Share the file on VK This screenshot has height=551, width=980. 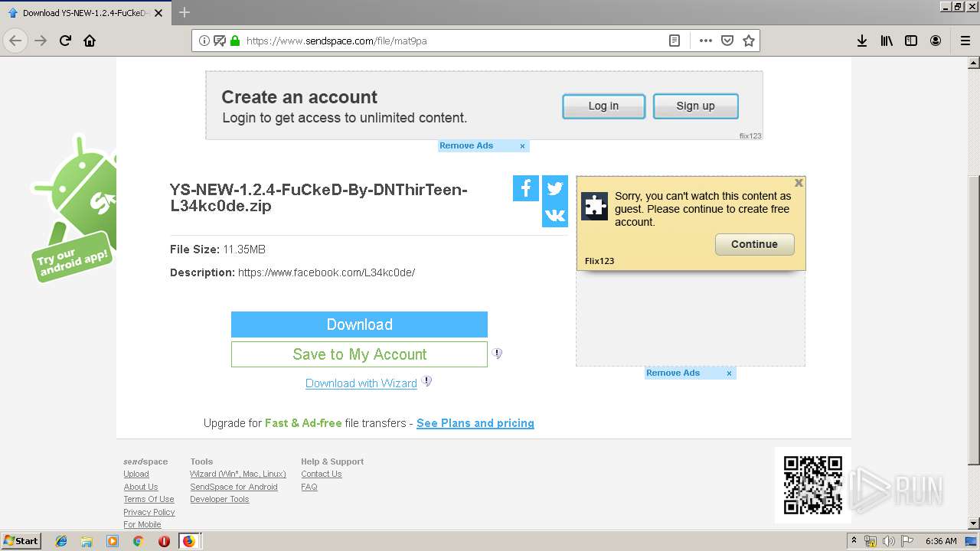tap(555, 216)
